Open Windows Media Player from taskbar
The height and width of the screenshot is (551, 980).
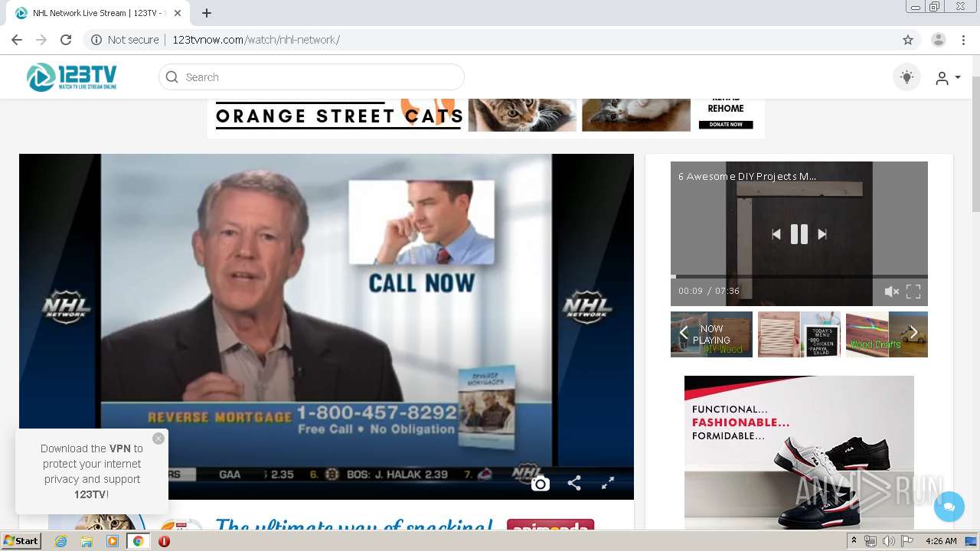[x=113, y=541]
